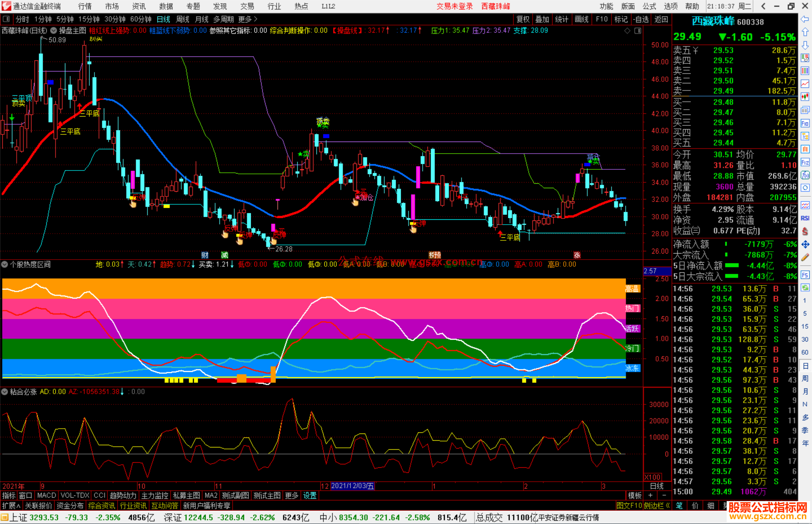Click the previous arrow in title bar
Image resolution: width=812 pixels, height=524 pixels.
tap(763, 6)
